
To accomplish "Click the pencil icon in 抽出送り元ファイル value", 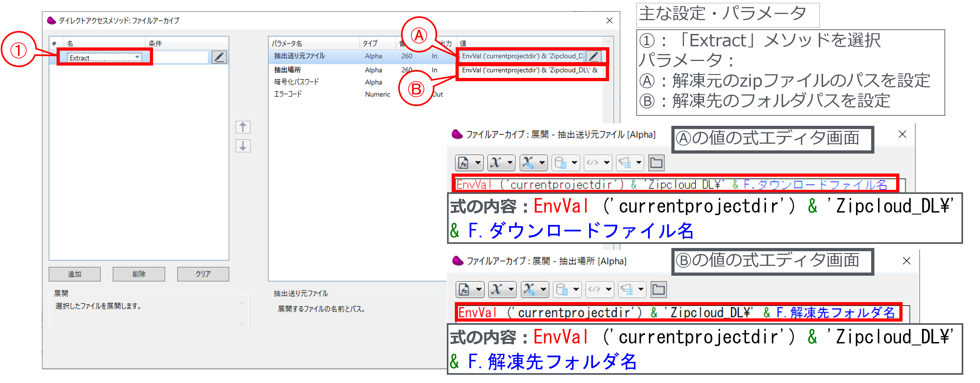I will (x=593, y=56).
